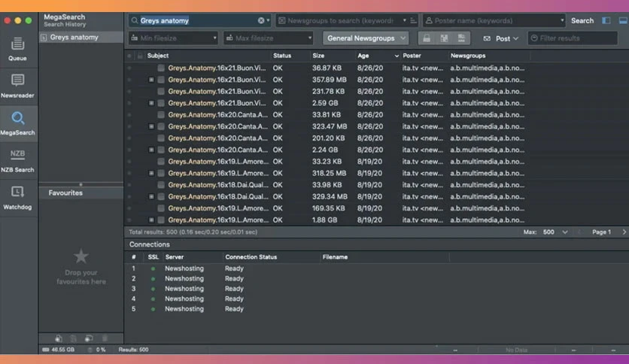This screenshot has width=629, height=364.
Task: Click the envelope icon next to Post
Action: (487, 38)
